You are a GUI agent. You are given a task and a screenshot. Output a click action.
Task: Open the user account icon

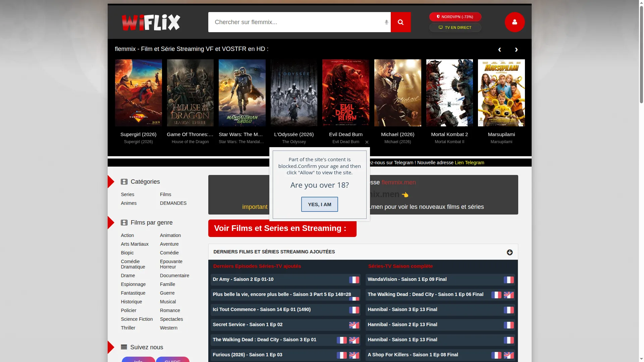tap(515, 22)
